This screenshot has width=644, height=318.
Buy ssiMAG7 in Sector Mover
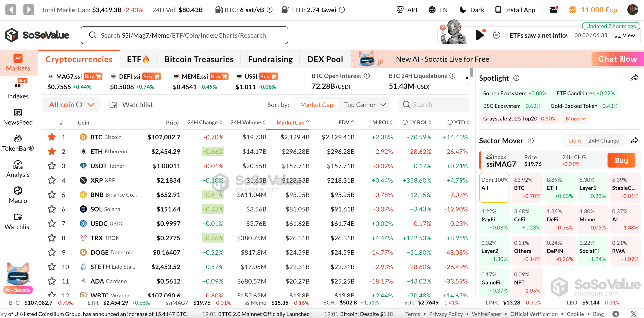coord(621,160)
